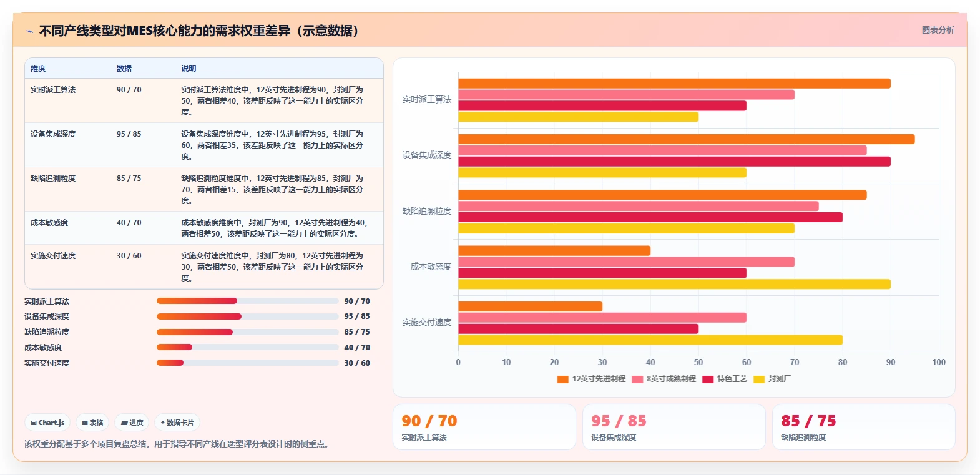Click orange 12英寸 bar for 设备集成深度
Screen dimensions: 980x475
[686, 139]
